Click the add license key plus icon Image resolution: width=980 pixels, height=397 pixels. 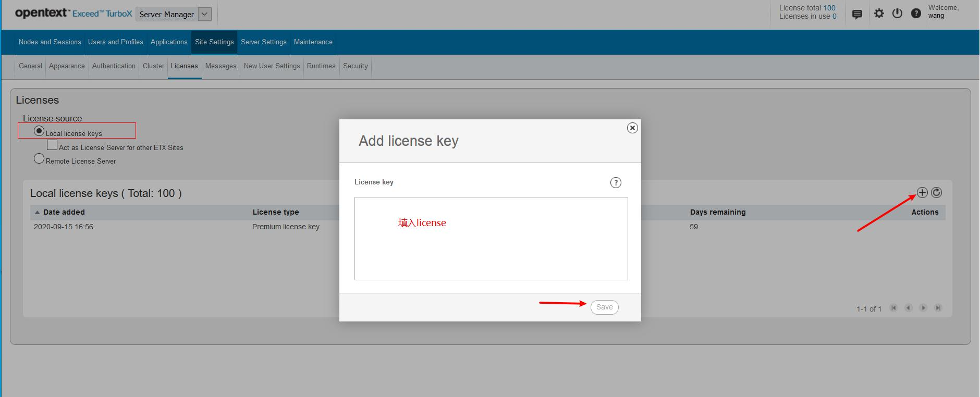tap(922, 193)
